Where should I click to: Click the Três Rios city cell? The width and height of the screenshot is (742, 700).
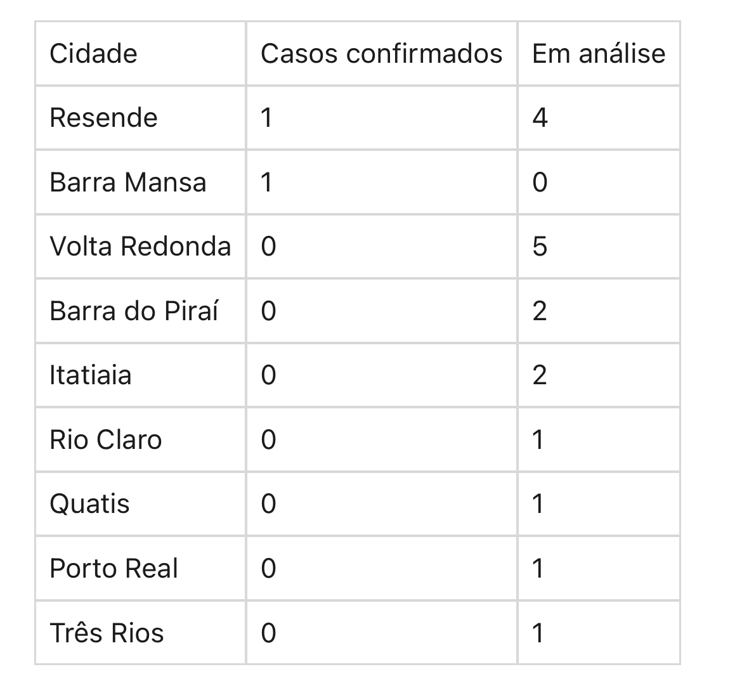click(x=107, y=633)
